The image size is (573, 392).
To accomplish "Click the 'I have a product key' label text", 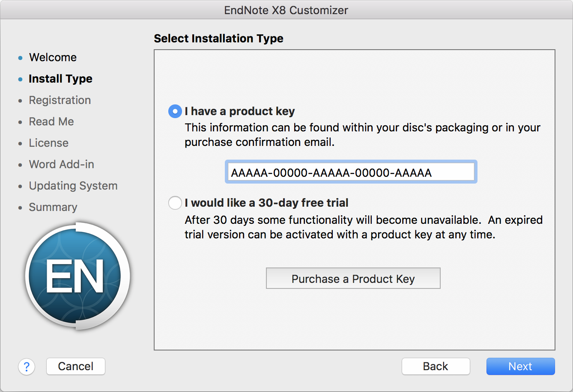I will tap(240, 111).
